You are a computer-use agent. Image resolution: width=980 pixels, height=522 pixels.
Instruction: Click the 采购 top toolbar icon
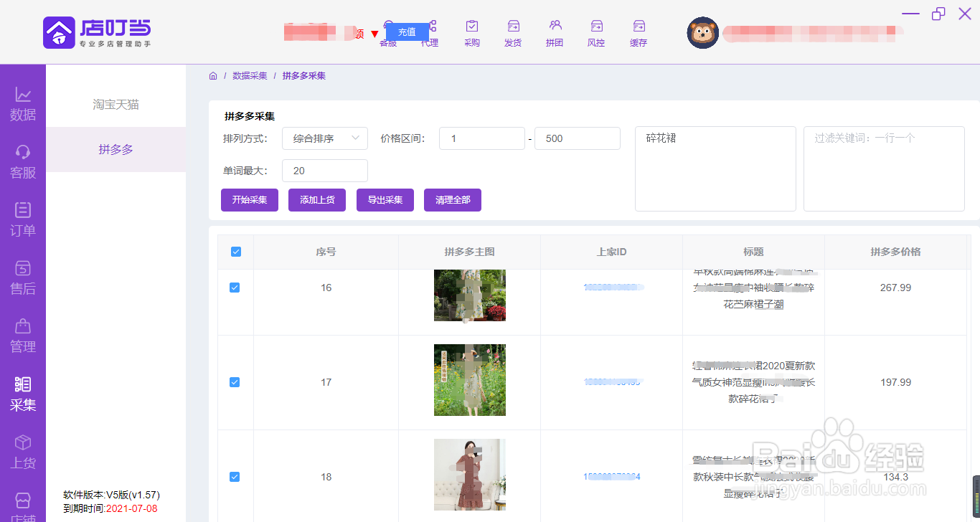(471, 34)
